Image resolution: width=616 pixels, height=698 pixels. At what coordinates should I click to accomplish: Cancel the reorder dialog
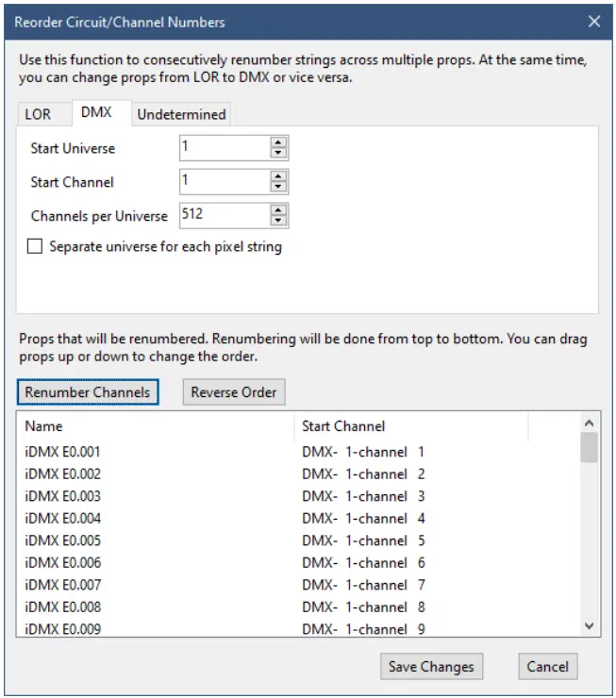547,666
